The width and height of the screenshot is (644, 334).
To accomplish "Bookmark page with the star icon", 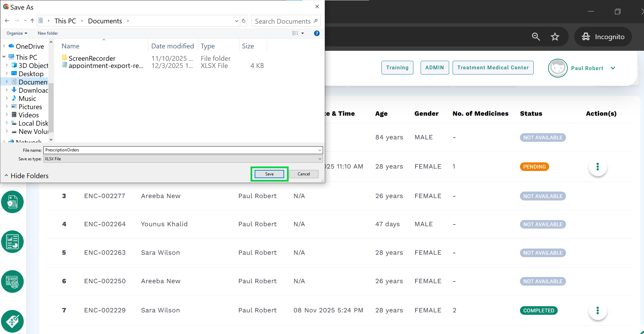I will pos(555,37).
